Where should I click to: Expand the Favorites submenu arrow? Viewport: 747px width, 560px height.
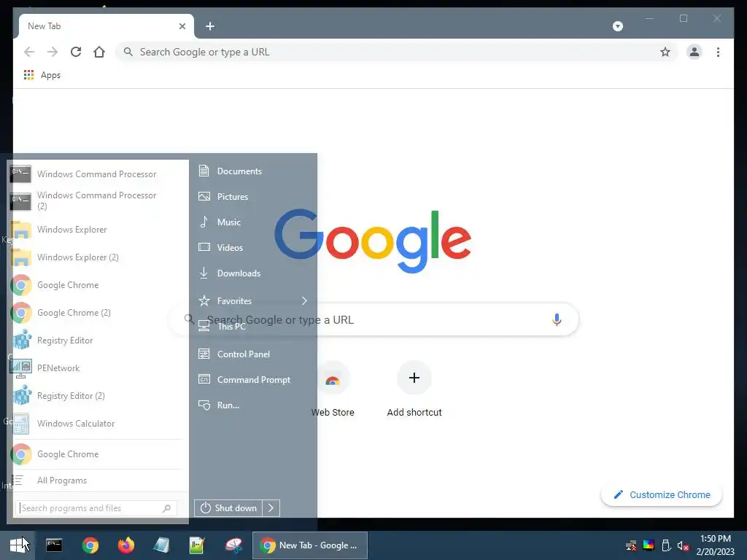[x=304, y=301]
